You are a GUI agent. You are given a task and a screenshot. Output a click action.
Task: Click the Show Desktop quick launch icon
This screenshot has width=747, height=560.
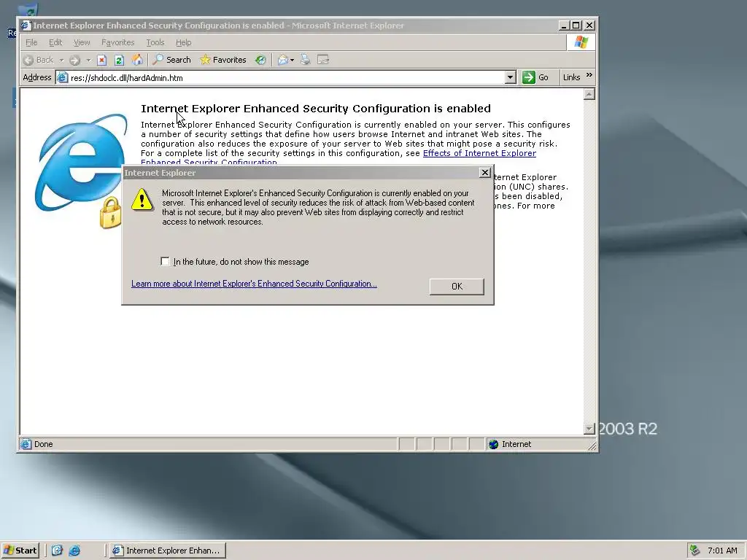pyautogui.click(x=57, y=551)
